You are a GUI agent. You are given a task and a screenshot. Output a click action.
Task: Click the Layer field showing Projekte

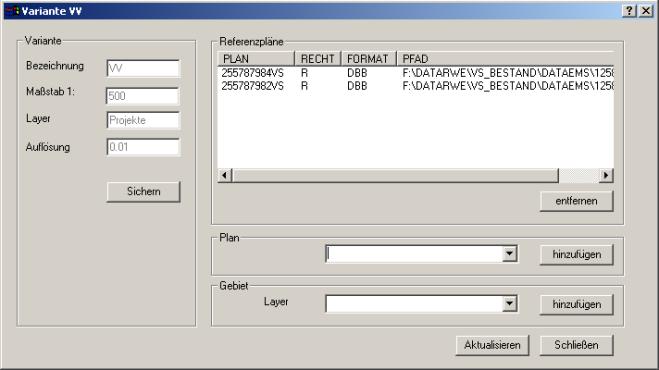click(143, 120)
